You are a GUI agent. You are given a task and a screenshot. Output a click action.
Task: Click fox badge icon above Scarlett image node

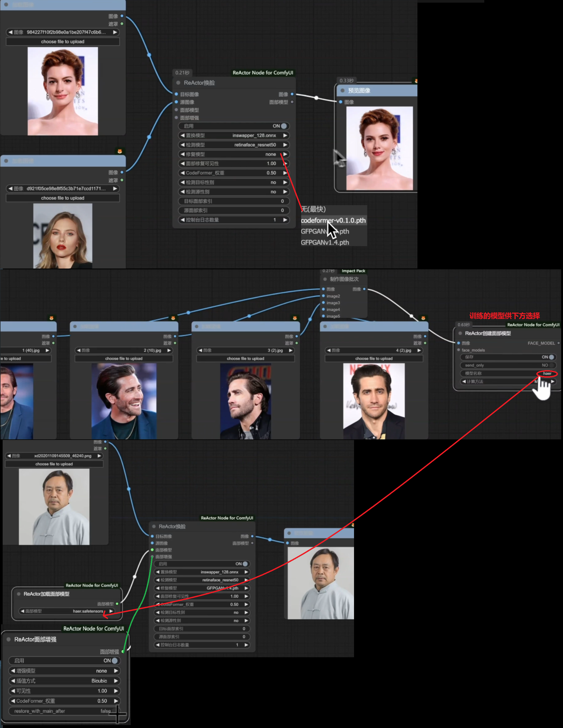(x=120, y=151)
